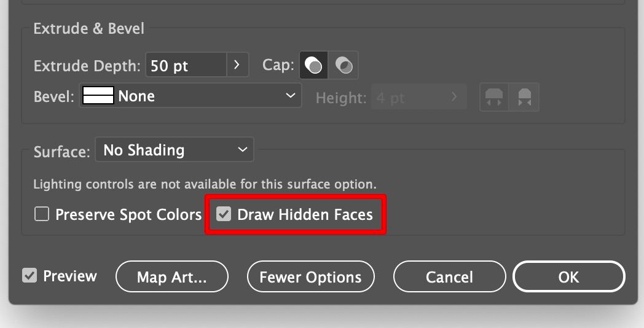Image resolution: width=644 pixels, height=328 pixels.
Task: Open the Surface No Shading dropdown
Action: point(175,150)
